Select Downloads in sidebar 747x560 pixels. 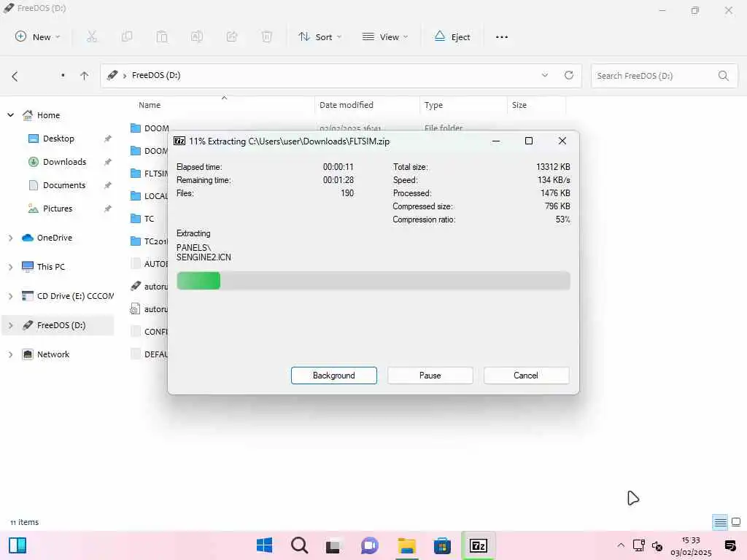[65, 162]
